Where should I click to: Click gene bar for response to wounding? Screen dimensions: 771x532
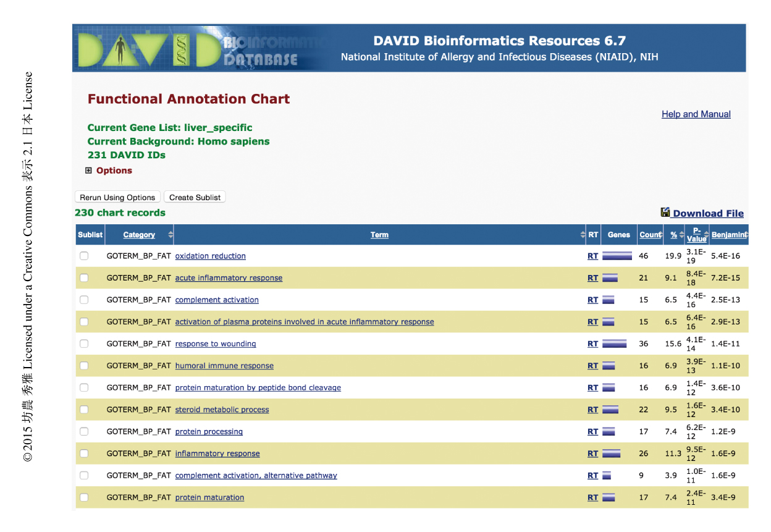[x=614, y=344]
